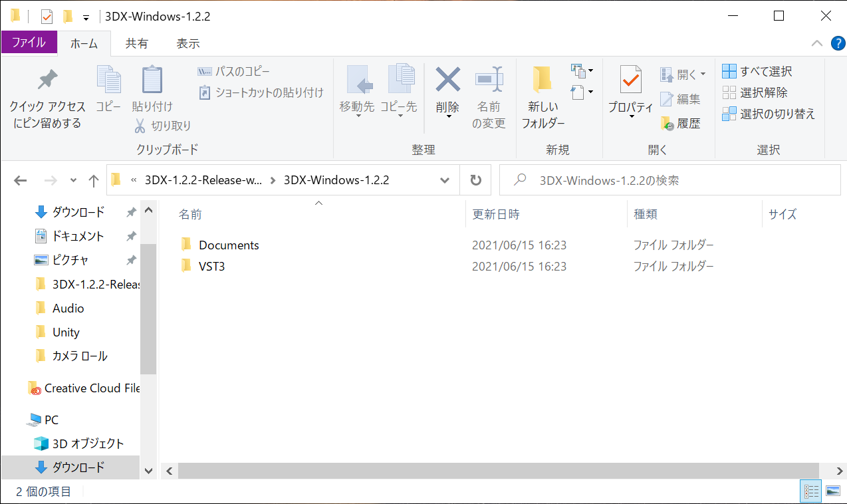Click New folder icon in title bar
This screenshot has height=504, width=847.
pyautogui.click(x=67, y=17)
